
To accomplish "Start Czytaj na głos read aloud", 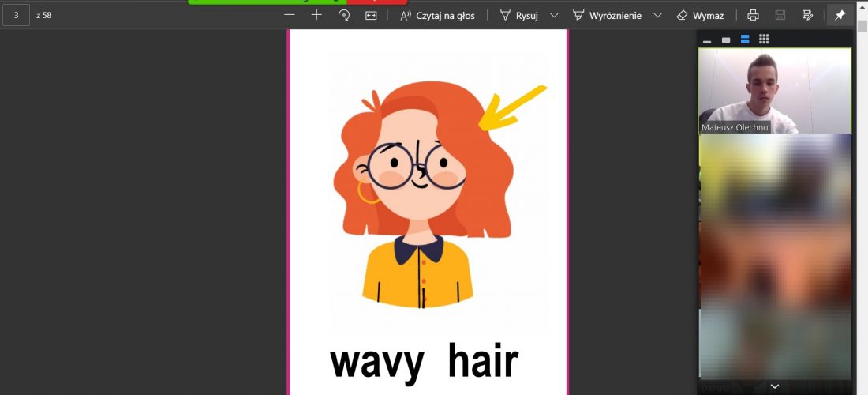I will coord(437,16).
